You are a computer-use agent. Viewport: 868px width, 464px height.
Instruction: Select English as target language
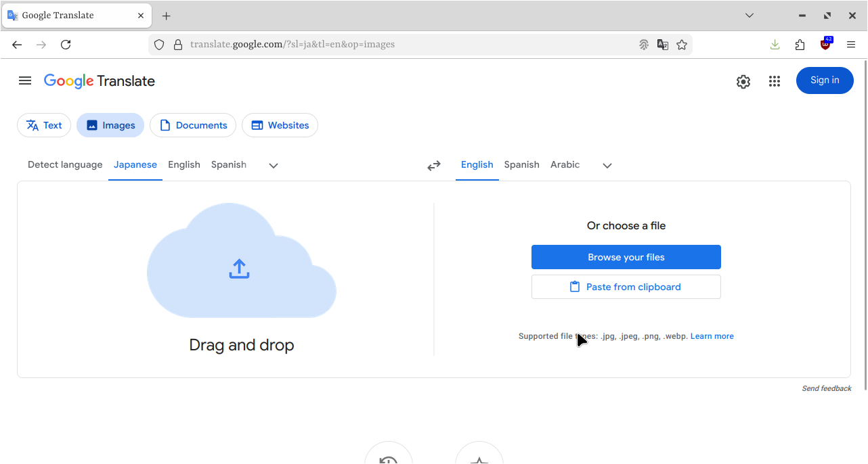click(x=477, y=164)
